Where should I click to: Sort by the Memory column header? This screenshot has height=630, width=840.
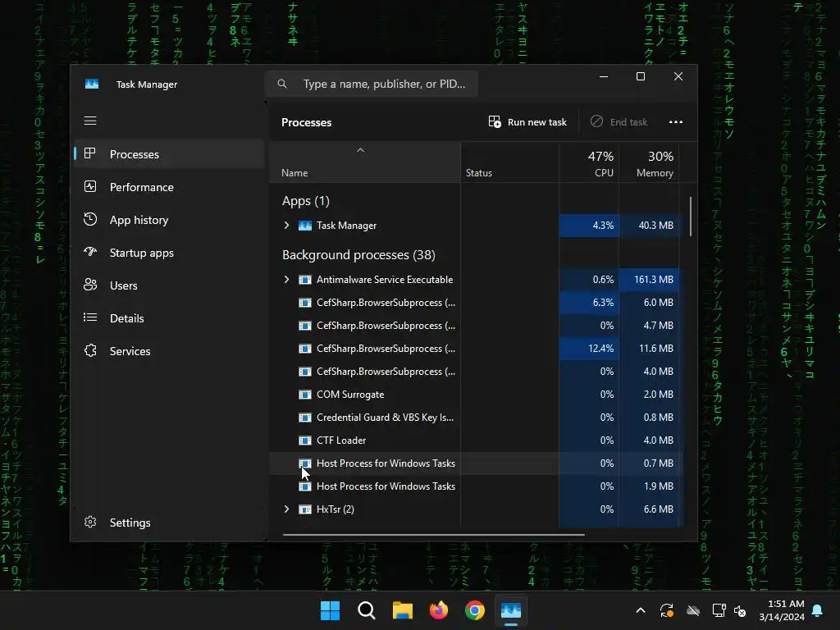point(650,164)
